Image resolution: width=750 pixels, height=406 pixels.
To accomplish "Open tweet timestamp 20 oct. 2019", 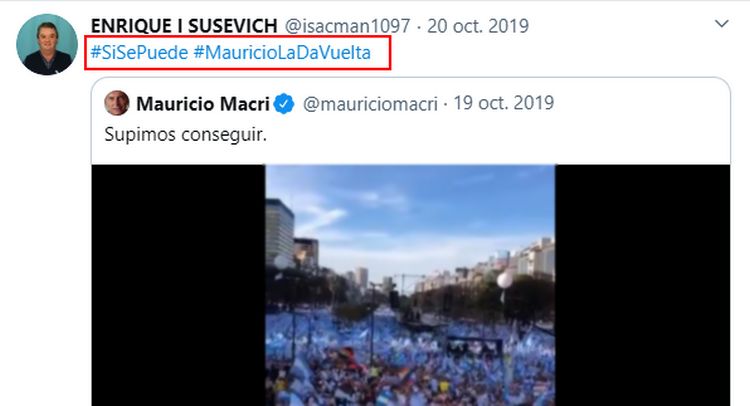I will click(x=478, y=26).
